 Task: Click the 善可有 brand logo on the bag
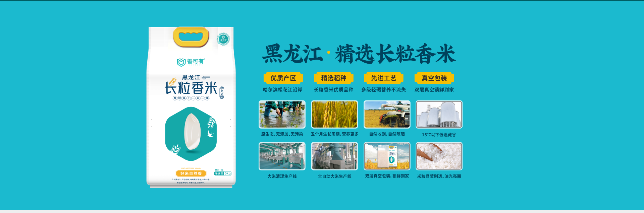[191, 62]
